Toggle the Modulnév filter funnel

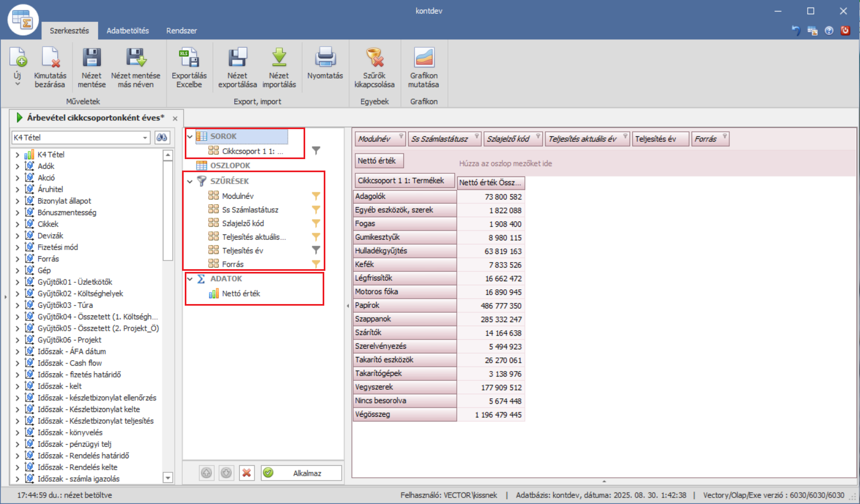[x=316, y=196]
